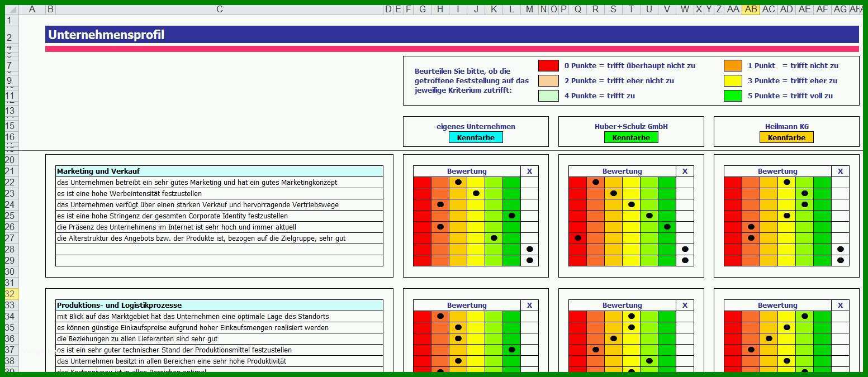Viewport: 868px width, 377px height.
Task: Select row 21 header
Action: [x=10, y=171]
